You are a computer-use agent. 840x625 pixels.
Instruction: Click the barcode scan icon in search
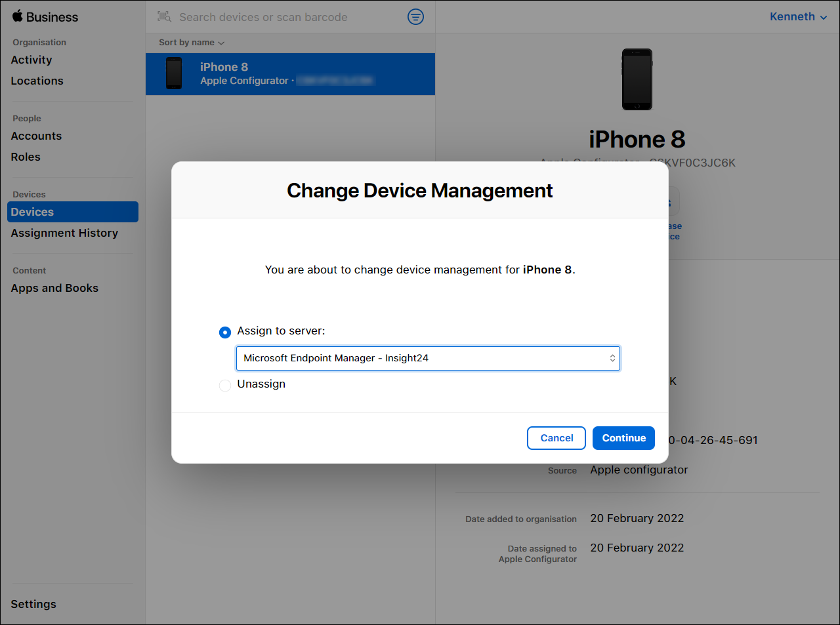coord(164,16)
